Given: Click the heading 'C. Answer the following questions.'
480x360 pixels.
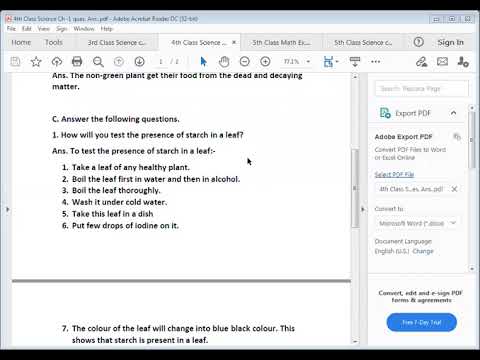Looking at the screenshot, I should (116, 119).
